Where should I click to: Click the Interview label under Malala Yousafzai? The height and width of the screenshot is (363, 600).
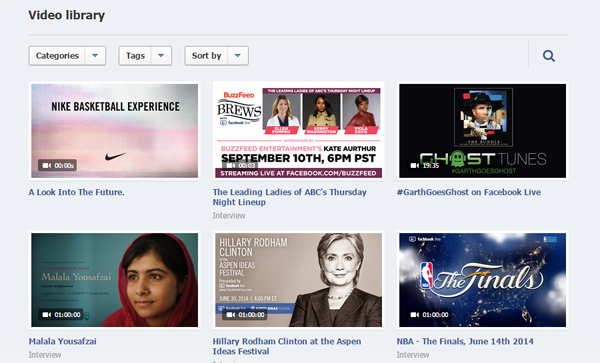45,355
